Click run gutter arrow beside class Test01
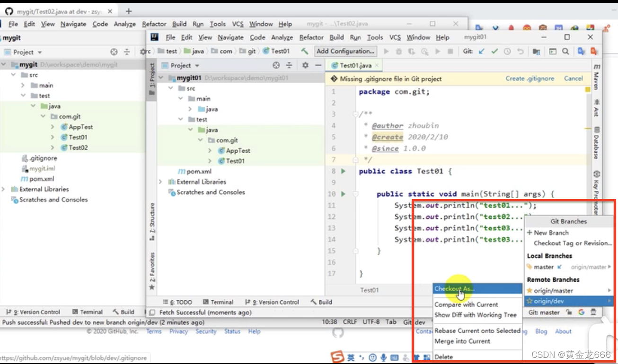The image size is (618, 364). click(344, 171)
